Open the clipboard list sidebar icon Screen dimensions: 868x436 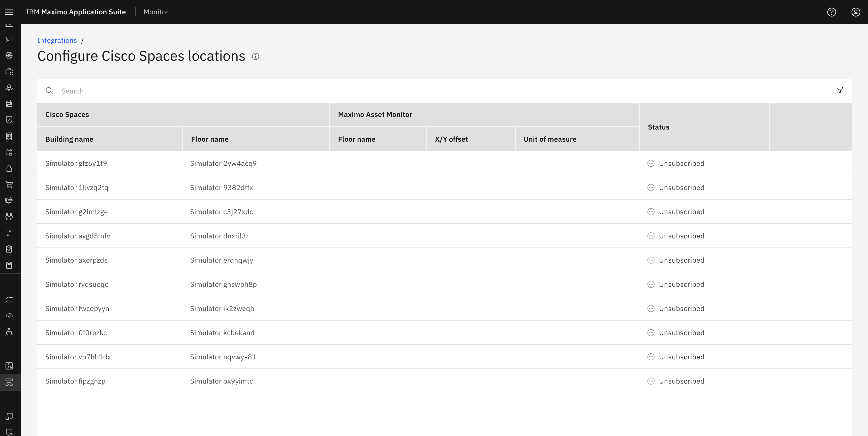(9, 265)
